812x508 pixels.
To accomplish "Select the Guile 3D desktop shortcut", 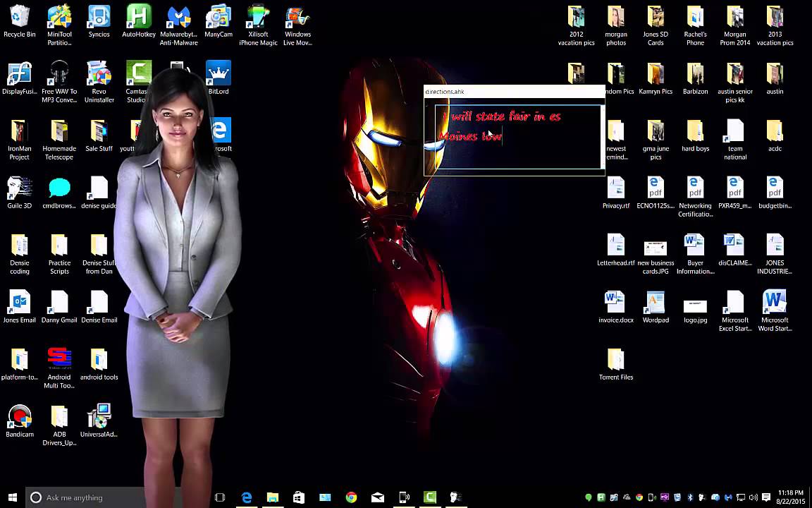I will pyautogui.click(x=20, y=193).
